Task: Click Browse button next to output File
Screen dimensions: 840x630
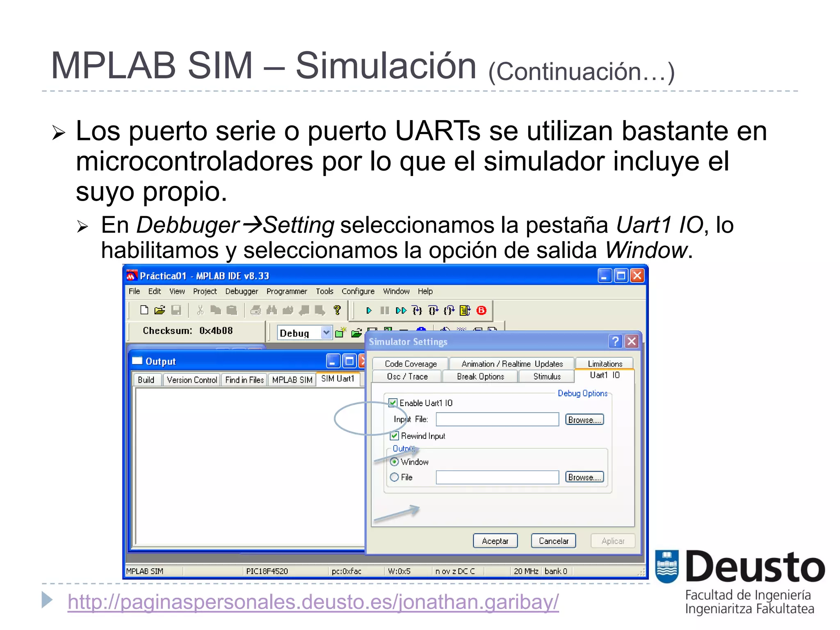Action: pos(584,477)
